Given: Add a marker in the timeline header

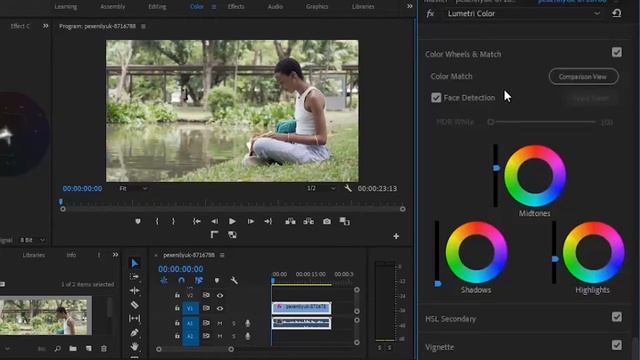Looking at the screenshot, I should pyautogui.click(x=217, y=280).
